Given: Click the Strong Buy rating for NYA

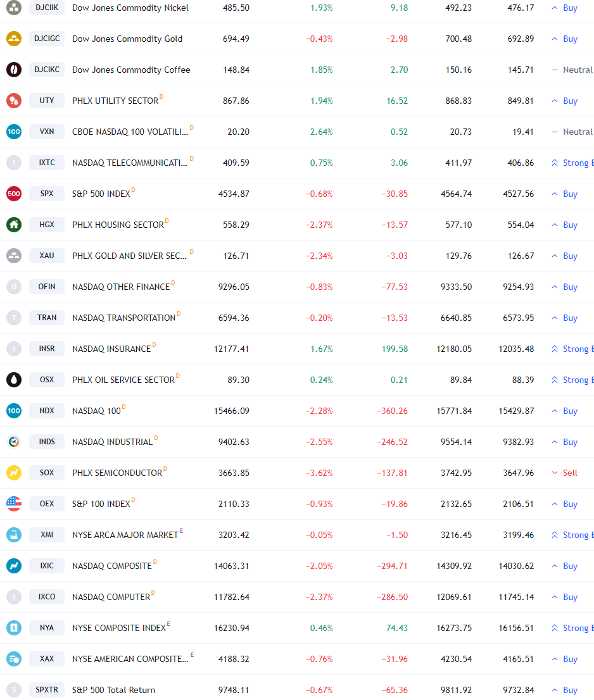Looking at the screenshot, I should [572, 628].
